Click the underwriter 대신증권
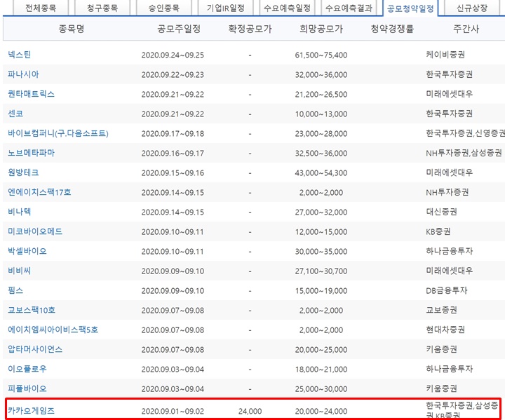Image resolution: width=505 pixels, height=420 pixels. (x=442, y=212)
